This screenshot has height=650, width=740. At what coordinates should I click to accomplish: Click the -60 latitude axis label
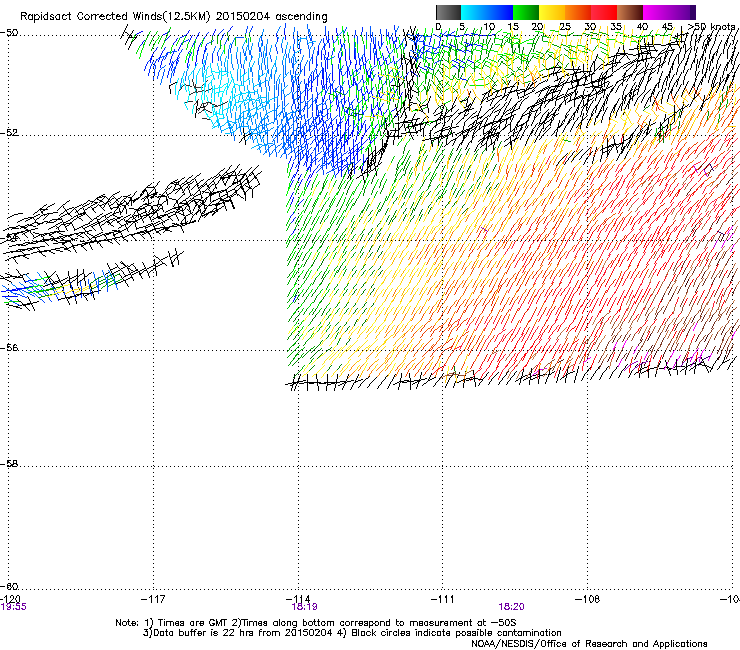9,587
